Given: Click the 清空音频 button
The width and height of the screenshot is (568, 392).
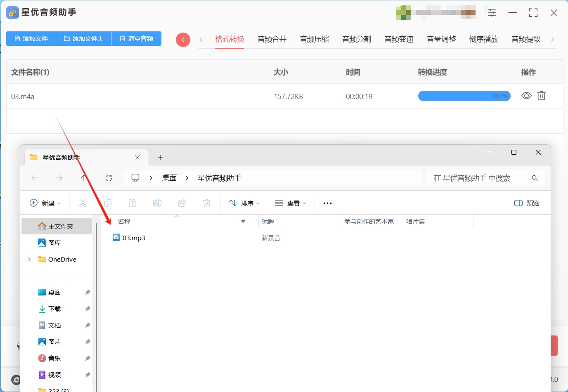Looking at the screenshot, I should point(137,38).
